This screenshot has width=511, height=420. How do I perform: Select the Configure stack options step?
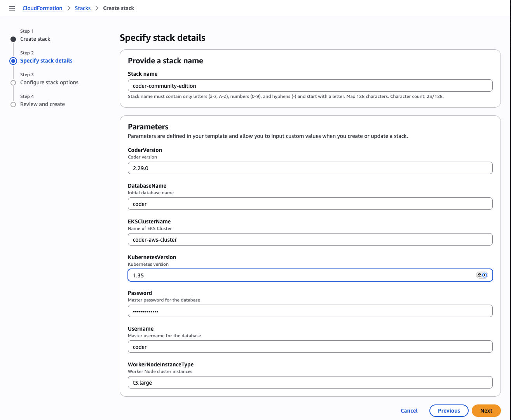[49, 82]
